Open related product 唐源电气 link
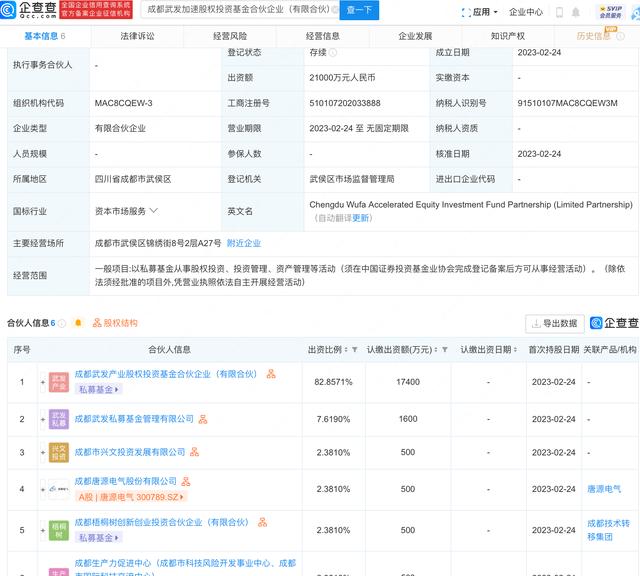Viewport: 640px width, 576px height. point(604,489)
